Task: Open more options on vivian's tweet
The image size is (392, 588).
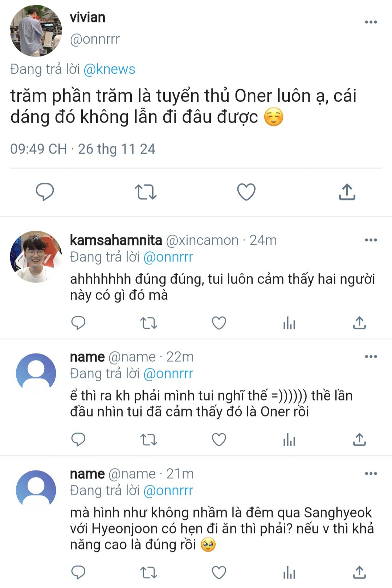Action: tap(371, 22)
